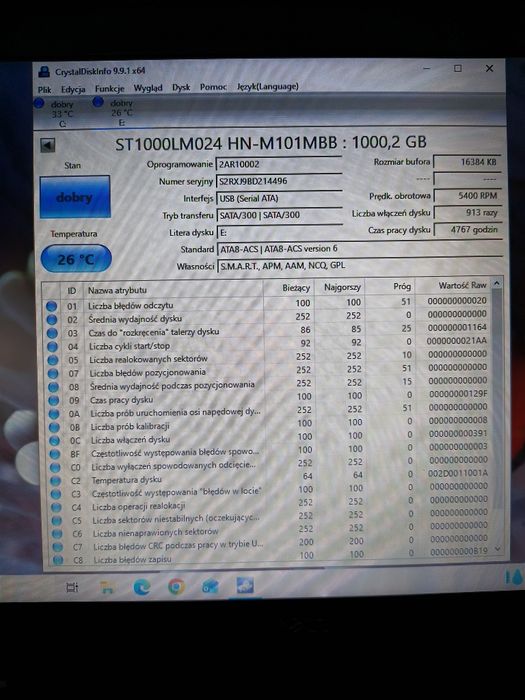Image resolution: width=525 pixels, height=700 pixels.
Task: Select the E: disk status icon
Action: point(98,102)
